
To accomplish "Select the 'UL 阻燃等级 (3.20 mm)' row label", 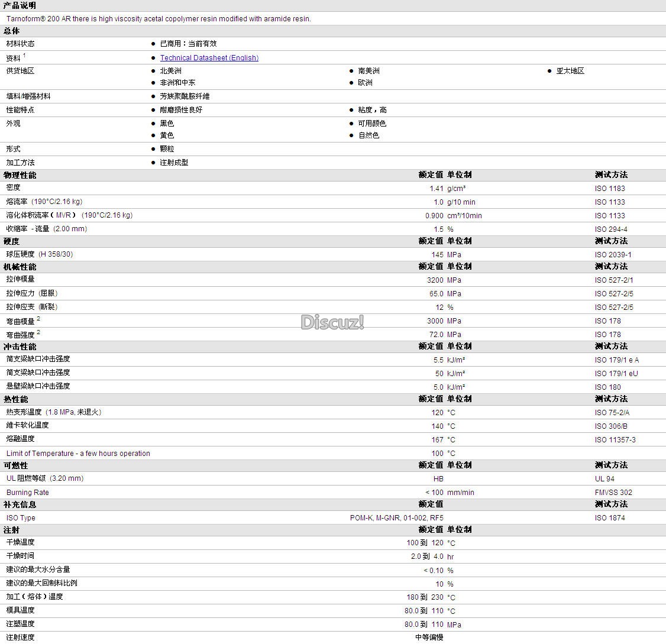I will tap(45, 479).
